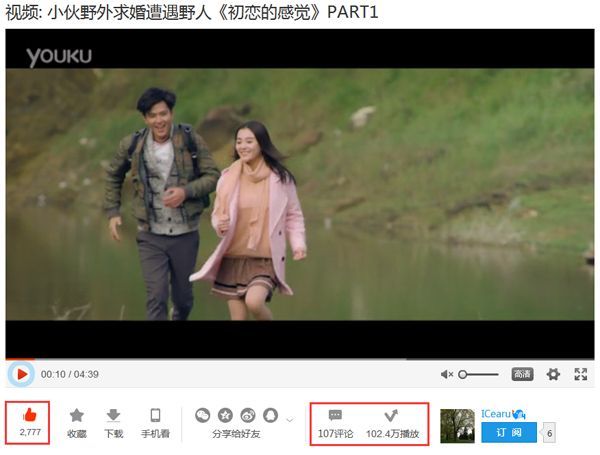
Task: Mute the video volume
Action: click(x=447, y=374)
